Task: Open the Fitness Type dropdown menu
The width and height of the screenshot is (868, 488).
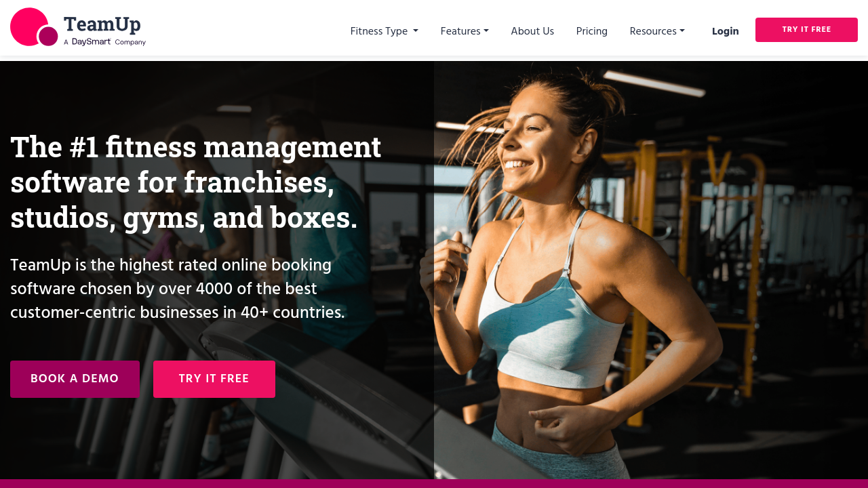Action: [x=384, y=31]
